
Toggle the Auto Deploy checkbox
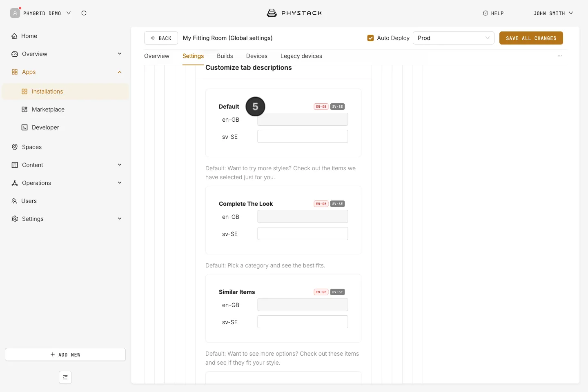pyautogui.click(x=371, y=38)
